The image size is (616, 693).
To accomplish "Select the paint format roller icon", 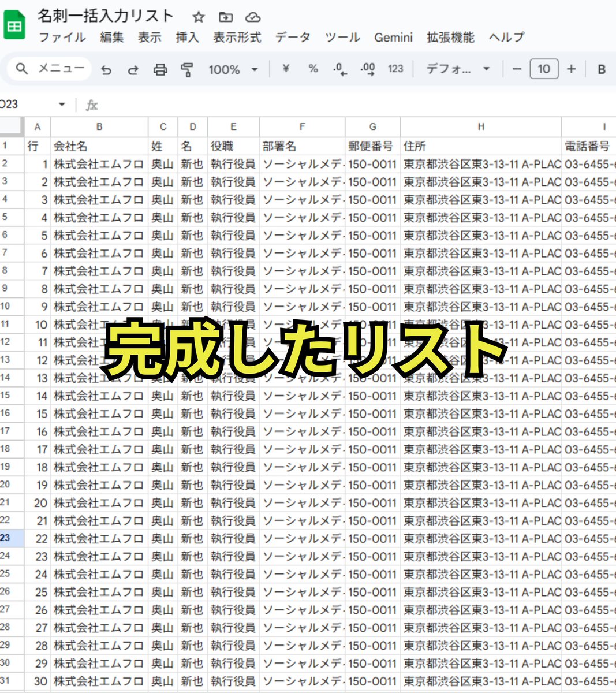I will [187, 69].
